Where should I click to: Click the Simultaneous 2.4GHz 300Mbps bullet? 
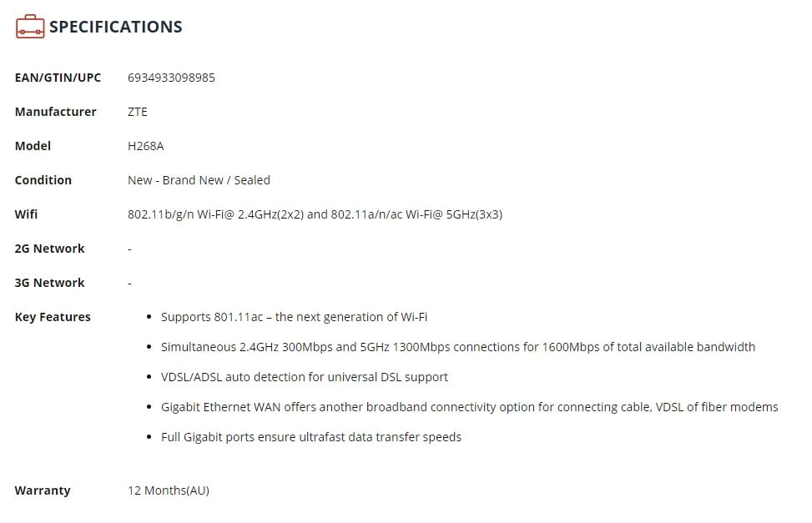coord(457,347)
